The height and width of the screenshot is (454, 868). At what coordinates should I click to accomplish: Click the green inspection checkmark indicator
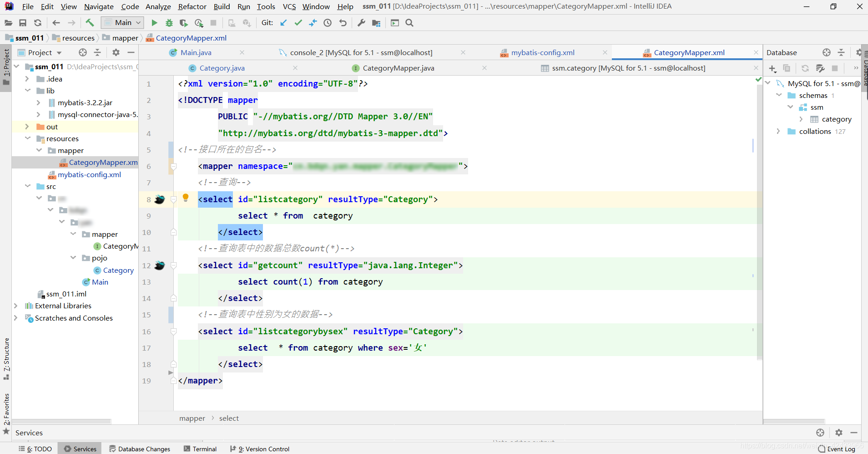(x=758, y=80)
